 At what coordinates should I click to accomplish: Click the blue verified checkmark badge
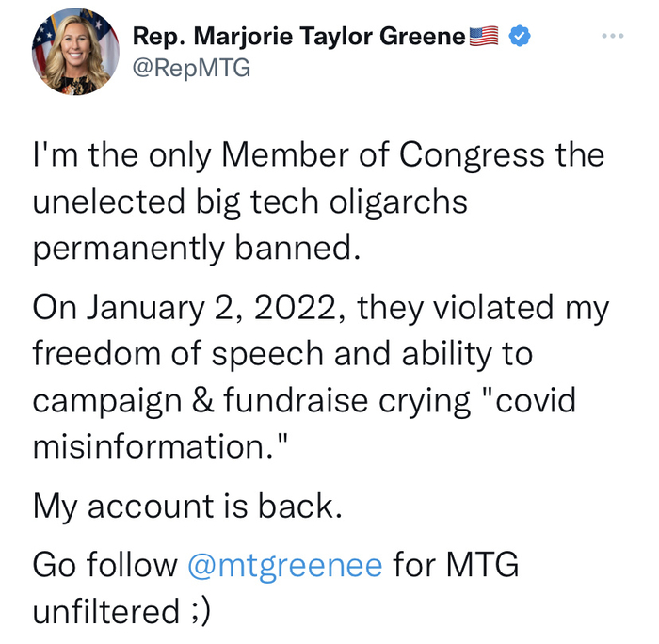pyautogui.click(x=520, y=37)
